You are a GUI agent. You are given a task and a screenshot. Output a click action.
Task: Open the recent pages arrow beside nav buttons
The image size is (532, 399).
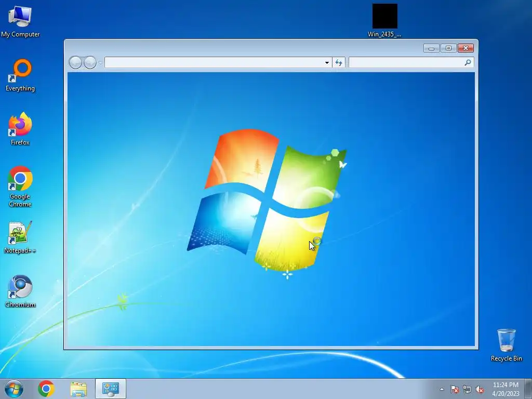[100, 63]
